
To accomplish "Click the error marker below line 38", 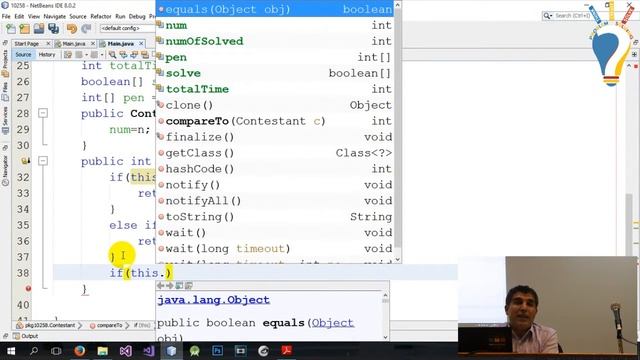I will click(28, 289).
